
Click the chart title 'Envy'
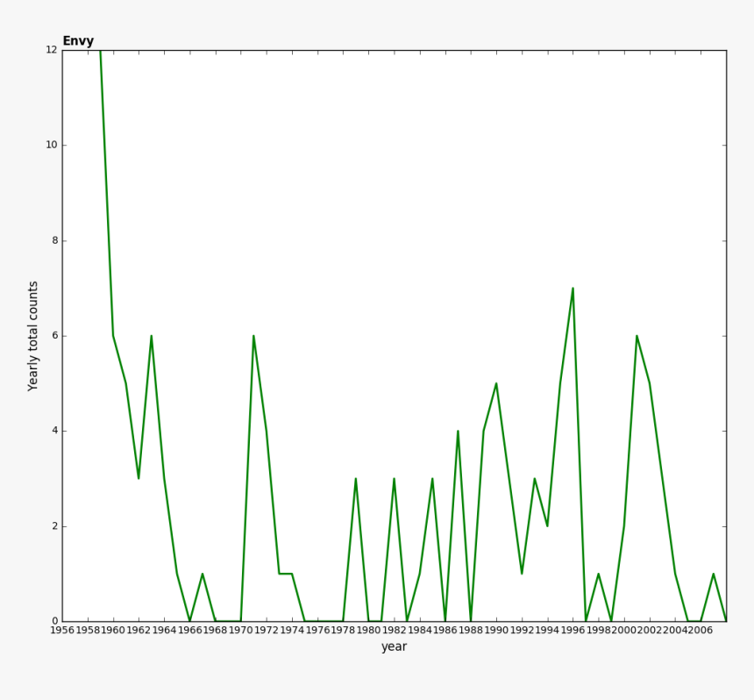[78, 41]
